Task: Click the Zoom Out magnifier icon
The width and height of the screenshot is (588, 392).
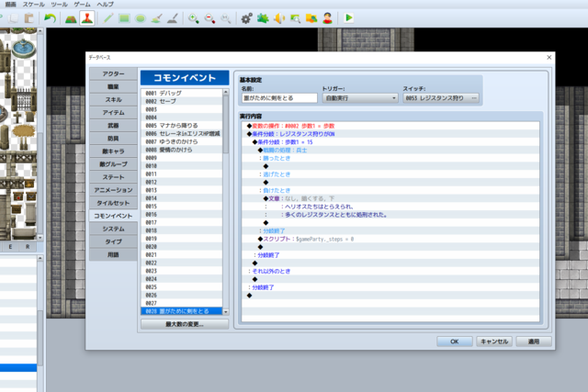Action: coord(209,18)
